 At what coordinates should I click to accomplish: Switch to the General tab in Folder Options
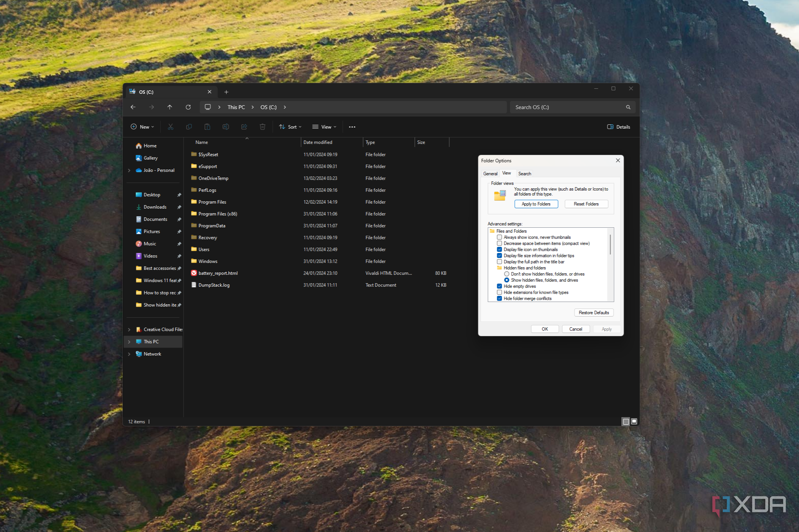click(490, 174)
